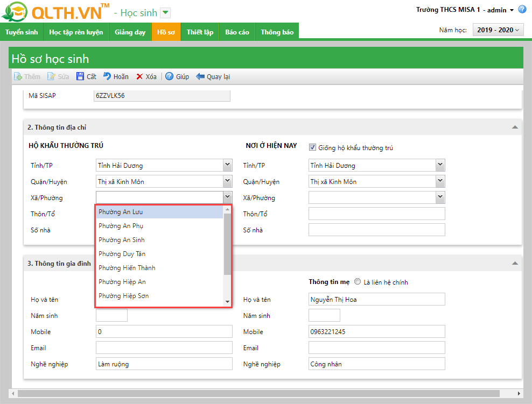Viewport: 532px width, 404px height.
Task: Open help via the Giúp question icon
Action: [169, 76]
